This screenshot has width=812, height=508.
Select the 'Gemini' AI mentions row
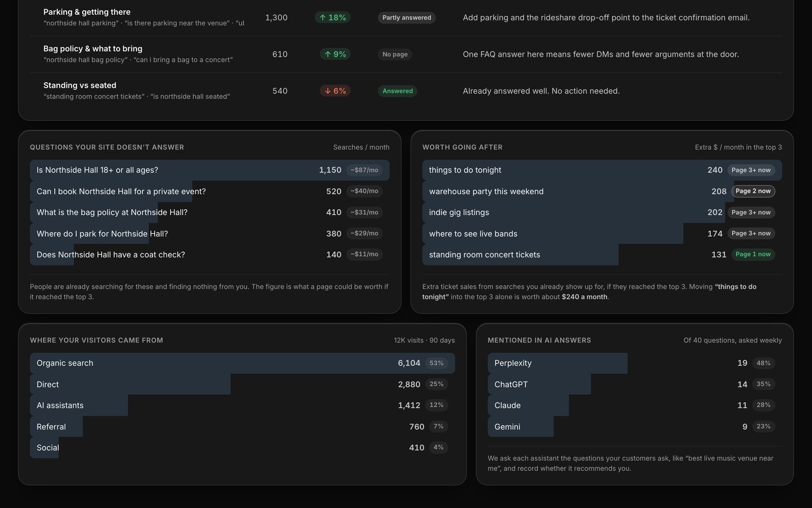point(635,427)
